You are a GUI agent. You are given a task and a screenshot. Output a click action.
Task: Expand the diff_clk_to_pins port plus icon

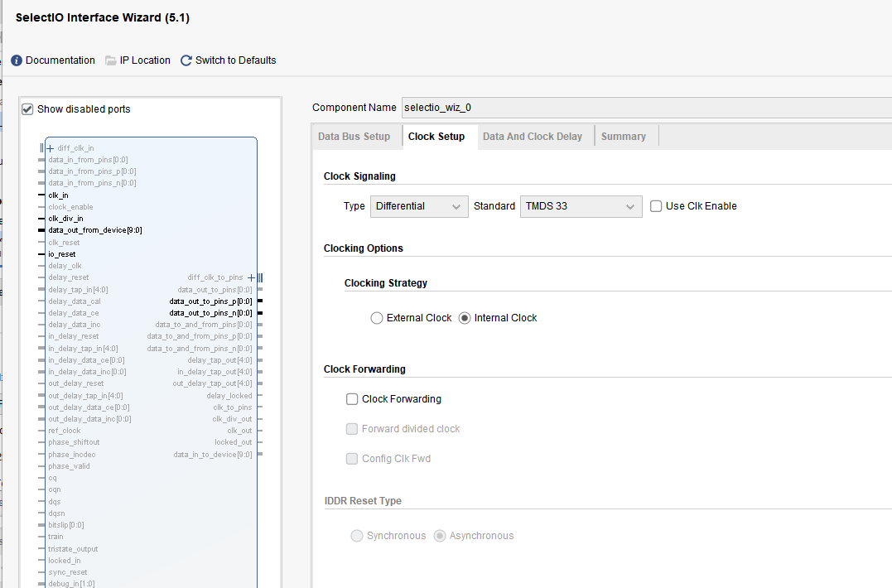click(x=251, y=277)
